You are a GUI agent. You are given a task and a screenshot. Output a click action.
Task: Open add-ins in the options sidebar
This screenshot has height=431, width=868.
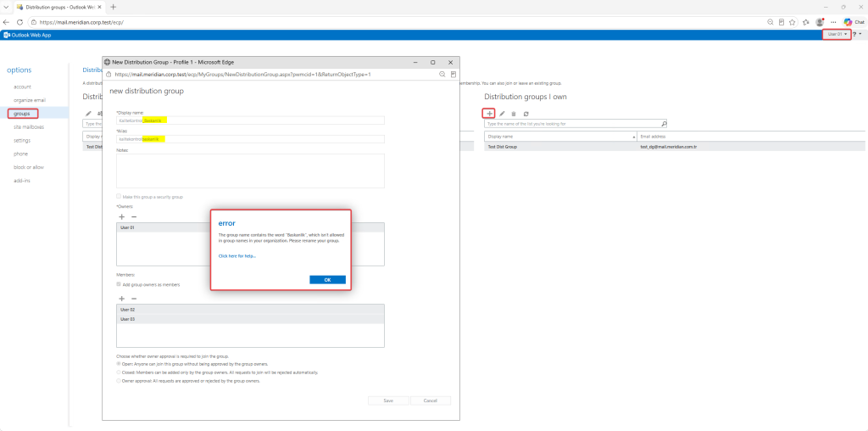pyautogui.click(x=21, y=180)
